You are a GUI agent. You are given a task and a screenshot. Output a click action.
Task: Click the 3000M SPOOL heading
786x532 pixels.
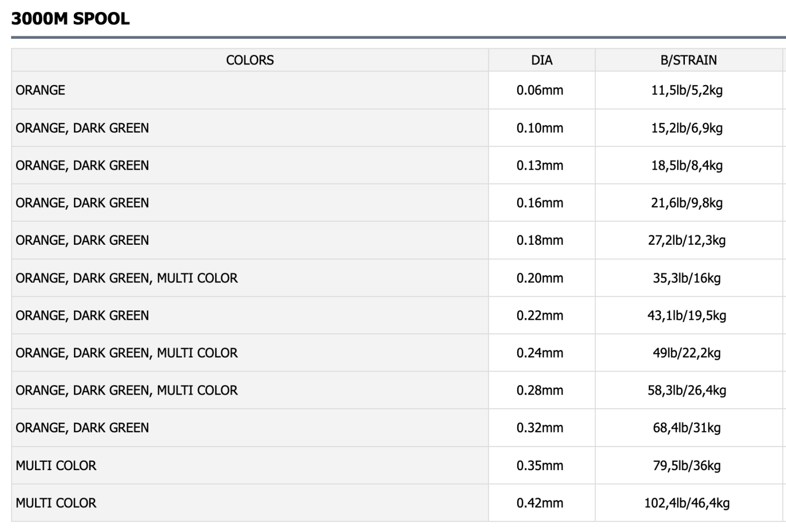(x=70, y=19)
